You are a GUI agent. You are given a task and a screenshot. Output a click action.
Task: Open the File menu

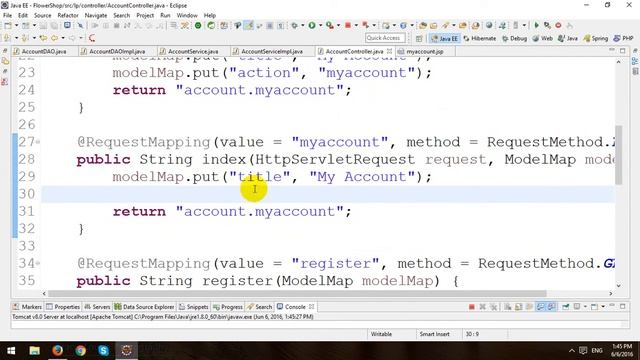[x=7, y=16]
